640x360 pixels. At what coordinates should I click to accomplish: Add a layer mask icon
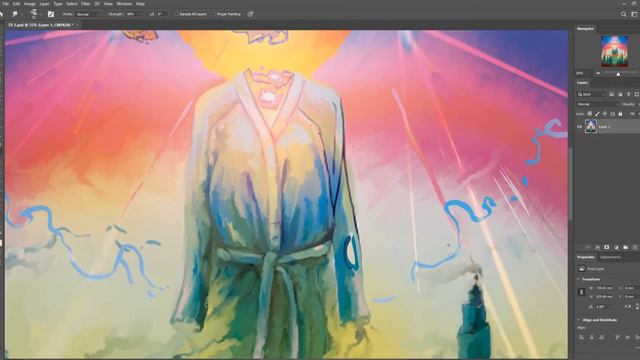(x=607, y=247)
